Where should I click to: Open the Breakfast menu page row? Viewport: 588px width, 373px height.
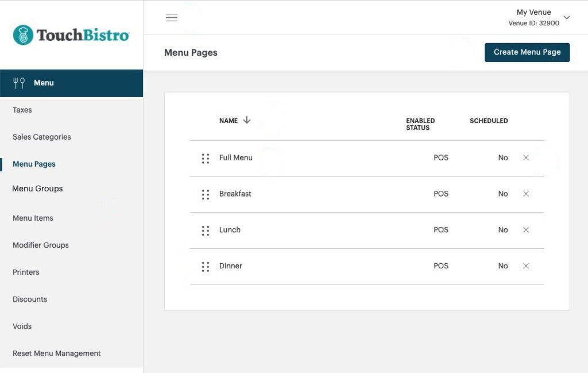click(x=367, y=194)
